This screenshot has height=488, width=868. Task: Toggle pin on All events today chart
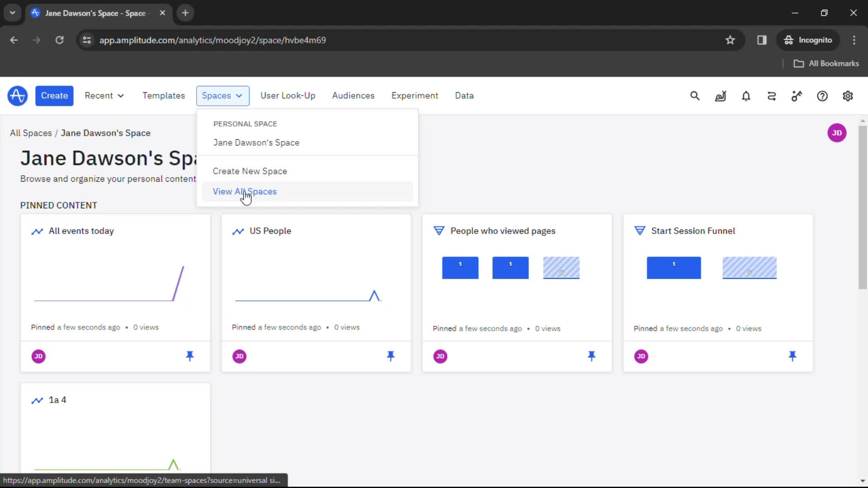click(189, 356)
